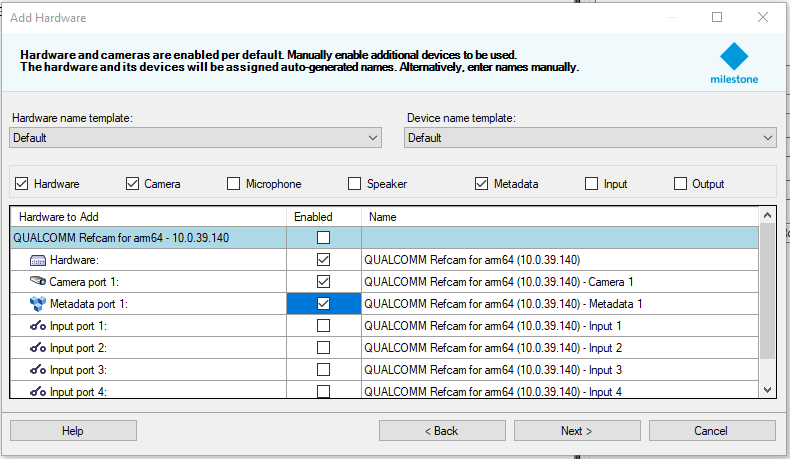
Task: Go to previous step with Back button
Action: [x=442, y=431]
